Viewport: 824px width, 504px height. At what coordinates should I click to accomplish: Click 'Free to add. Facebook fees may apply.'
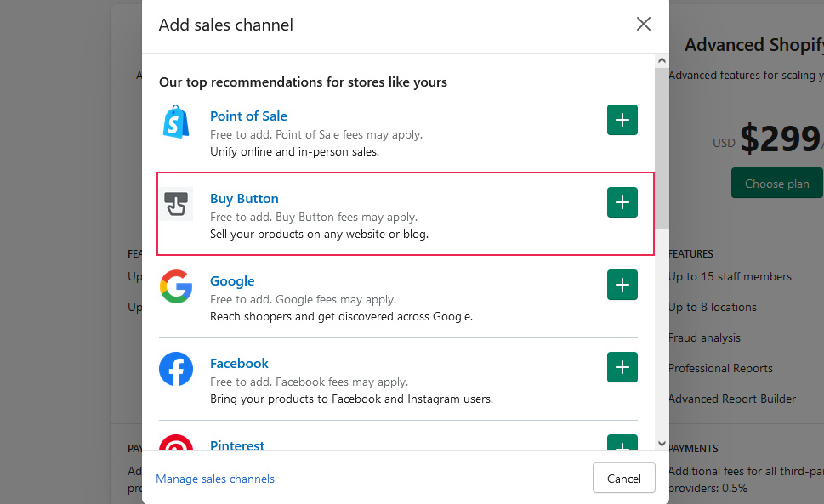[309, 382]
